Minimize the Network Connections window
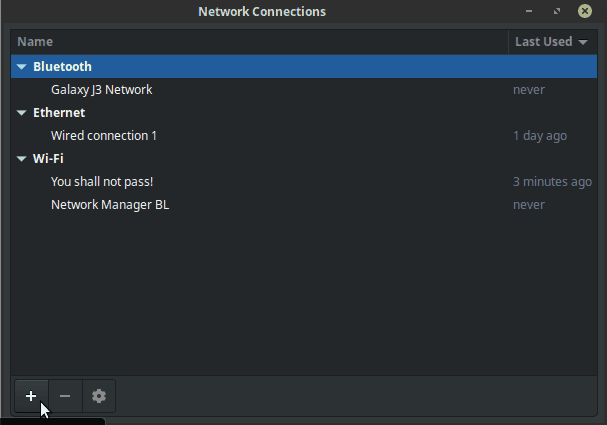 [x=529, y=12]
